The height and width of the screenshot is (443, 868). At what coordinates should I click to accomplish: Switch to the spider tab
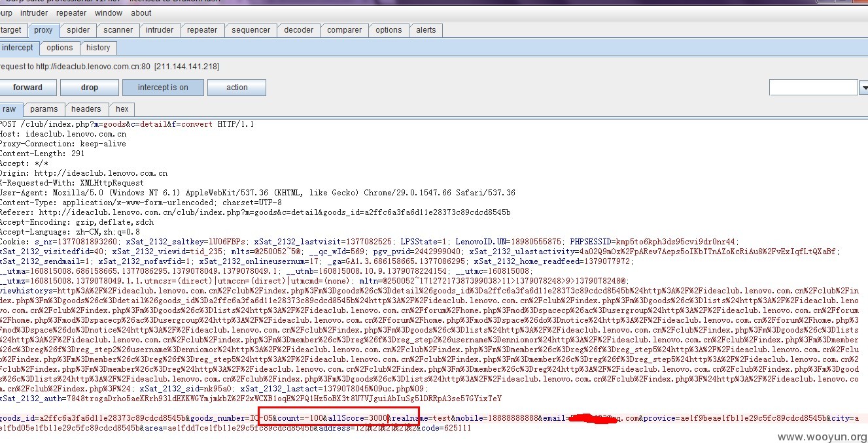(x=78, y=30)
